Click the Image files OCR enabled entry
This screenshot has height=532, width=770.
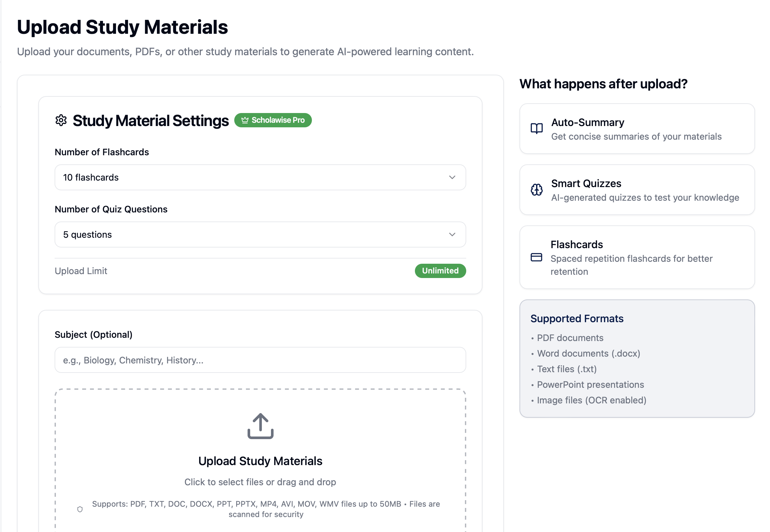click(592, 400)
